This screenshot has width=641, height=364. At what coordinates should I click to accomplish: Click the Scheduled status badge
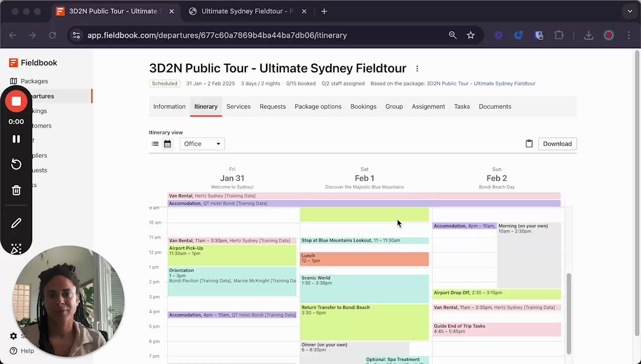(164, 83)
